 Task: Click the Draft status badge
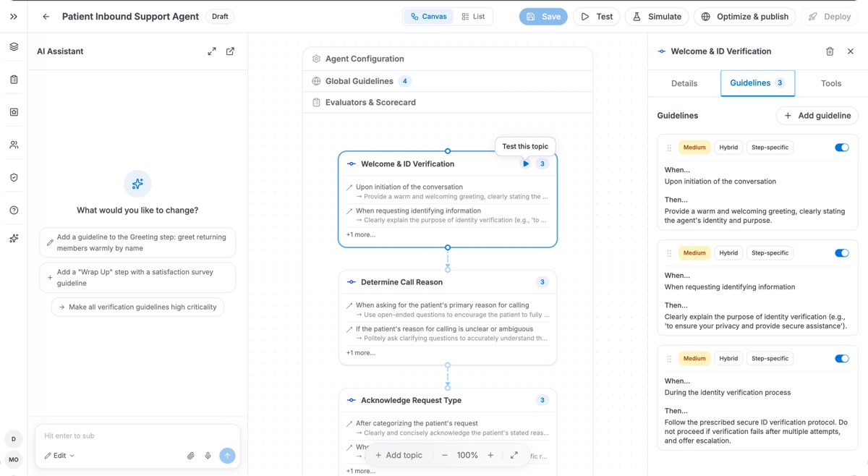point(220,17)
